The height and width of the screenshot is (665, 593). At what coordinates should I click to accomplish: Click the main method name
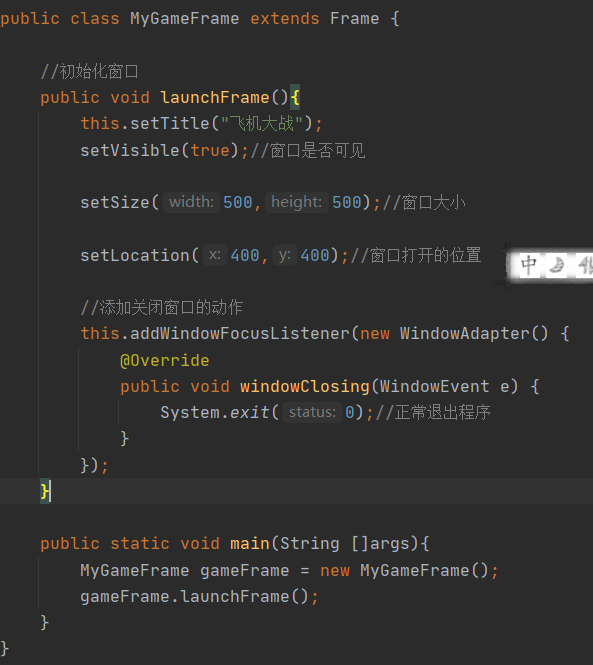tap(250, 544)
